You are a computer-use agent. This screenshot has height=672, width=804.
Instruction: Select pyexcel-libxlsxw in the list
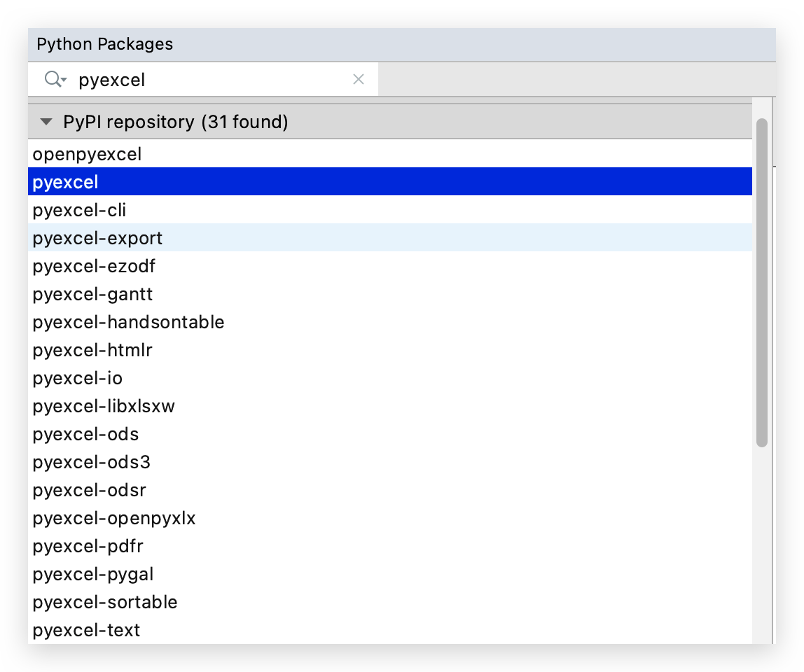104,406
